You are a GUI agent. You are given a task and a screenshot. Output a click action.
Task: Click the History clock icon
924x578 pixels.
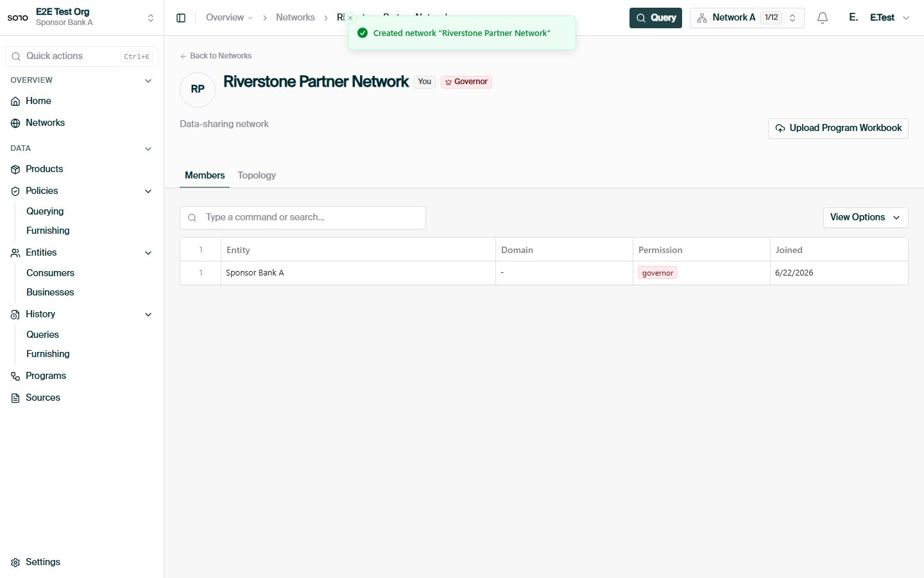pos(15,315)
